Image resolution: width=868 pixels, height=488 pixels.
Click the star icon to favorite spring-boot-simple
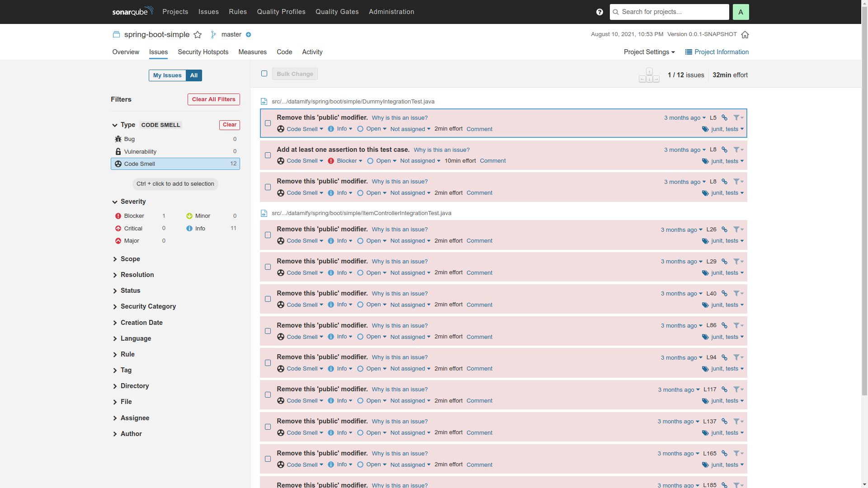point(198,34)
